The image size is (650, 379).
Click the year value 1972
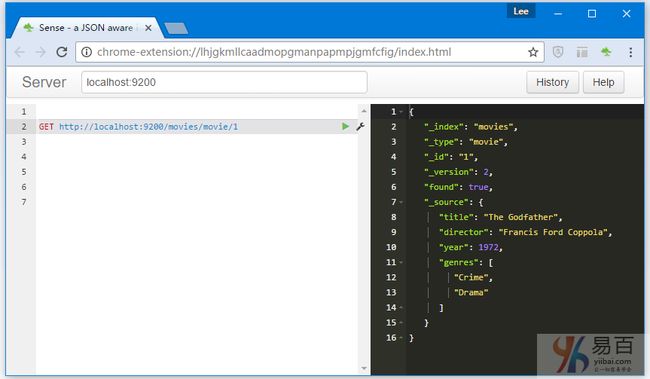click(x=488, y=247)
